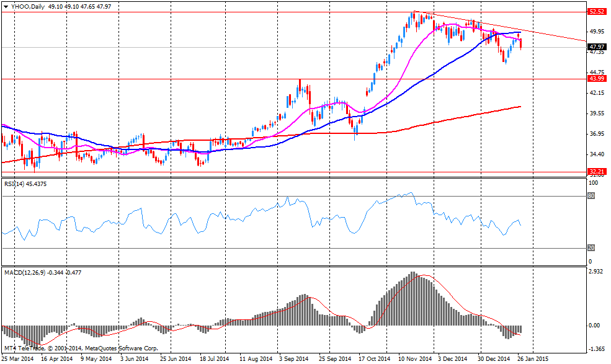This screenshot has height=364, width=611.
Task: Click the 17 Oct 2014 date label
Action: (374, 358)
